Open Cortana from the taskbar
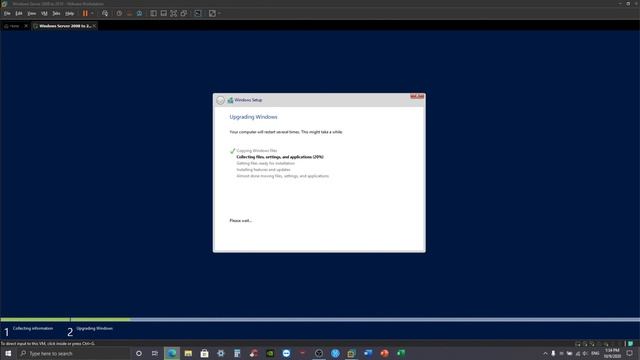 (139, 353)
